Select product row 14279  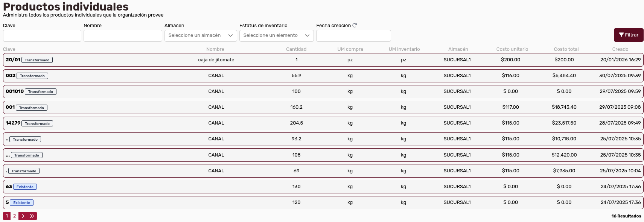click(x=323, y=123)
